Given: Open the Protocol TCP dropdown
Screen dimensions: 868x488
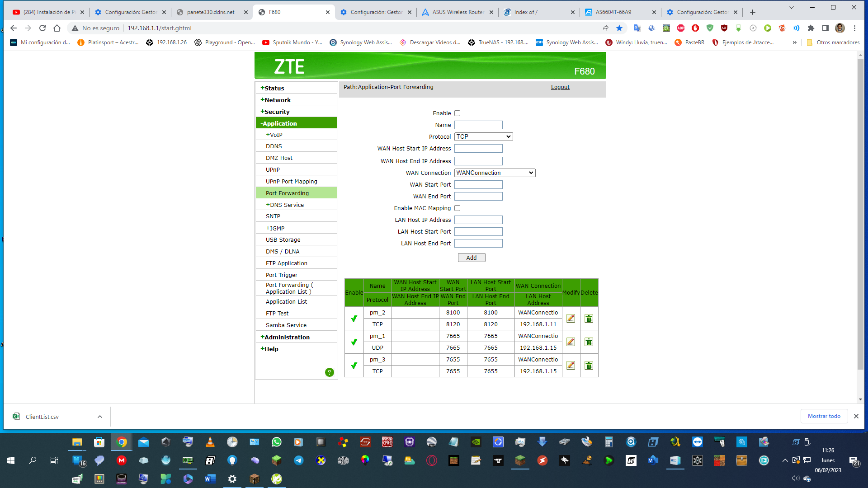Looking at the screenshot, I should 483,137.
